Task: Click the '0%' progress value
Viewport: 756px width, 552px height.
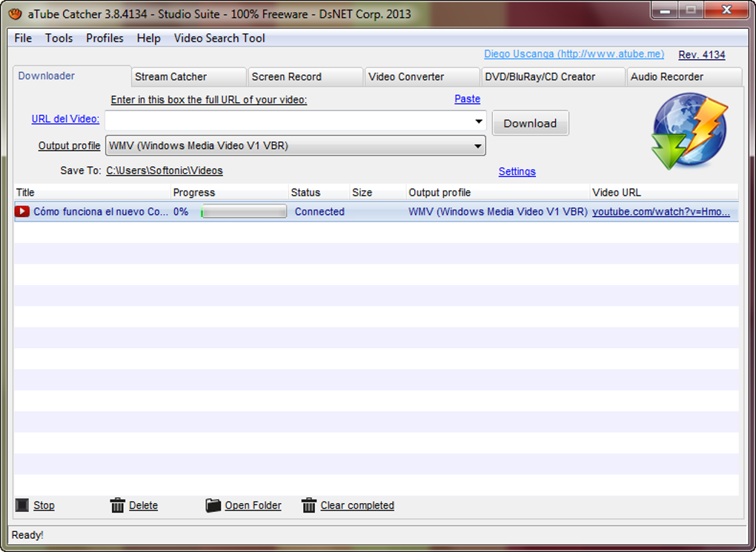Action: [181, 212]
